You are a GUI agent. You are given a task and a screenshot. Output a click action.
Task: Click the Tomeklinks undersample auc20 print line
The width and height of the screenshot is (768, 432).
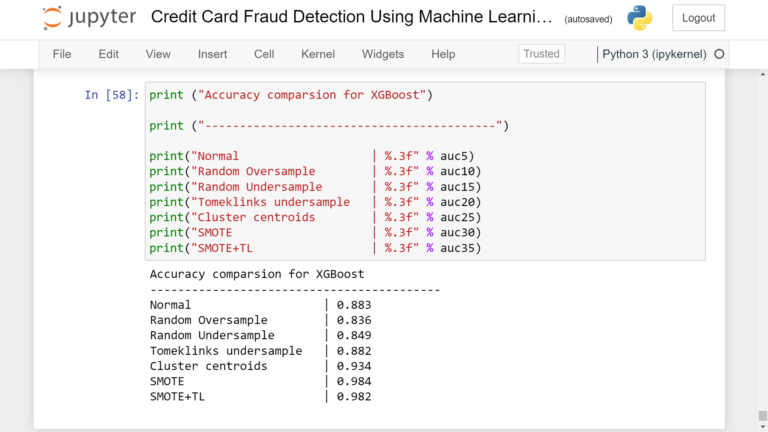click(315, 202)
